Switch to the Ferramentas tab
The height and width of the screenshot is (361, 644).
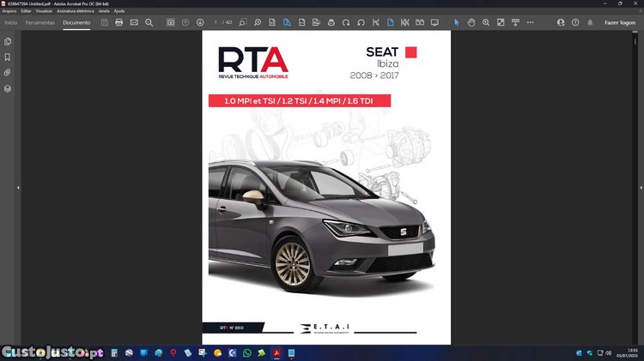coord(40,22)
